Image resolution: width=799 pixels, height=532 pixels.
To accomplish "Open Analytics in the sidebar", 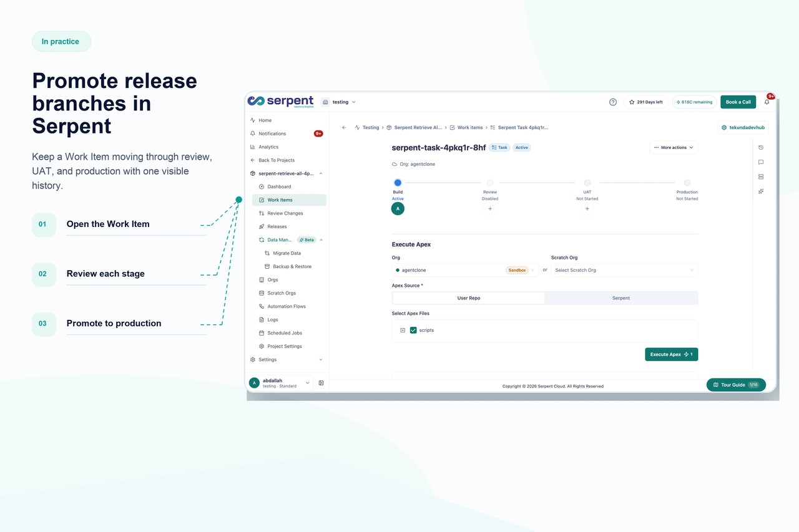I will (287, 147).
